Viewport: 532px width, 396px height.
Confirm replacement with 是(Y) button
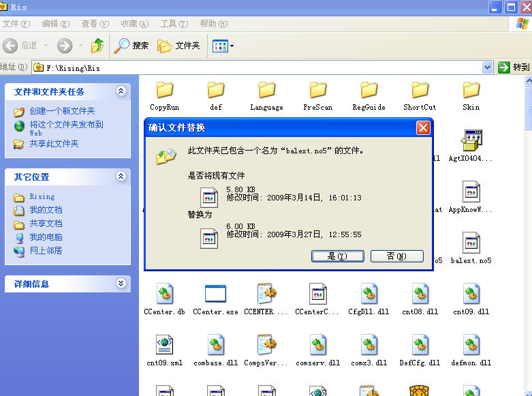point(338,256)
